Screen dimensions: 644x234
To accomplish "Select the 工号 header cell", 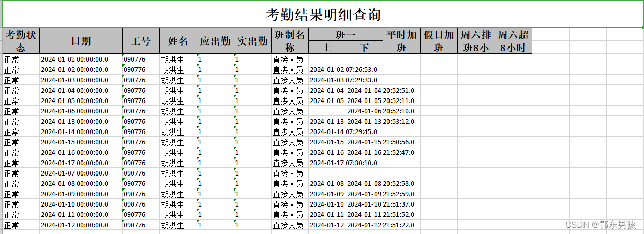I will point(141,41).
